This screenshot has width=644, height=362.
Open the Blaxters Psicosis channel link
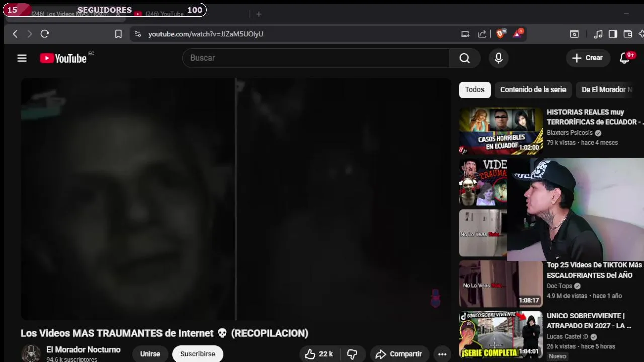coord(570,133)
